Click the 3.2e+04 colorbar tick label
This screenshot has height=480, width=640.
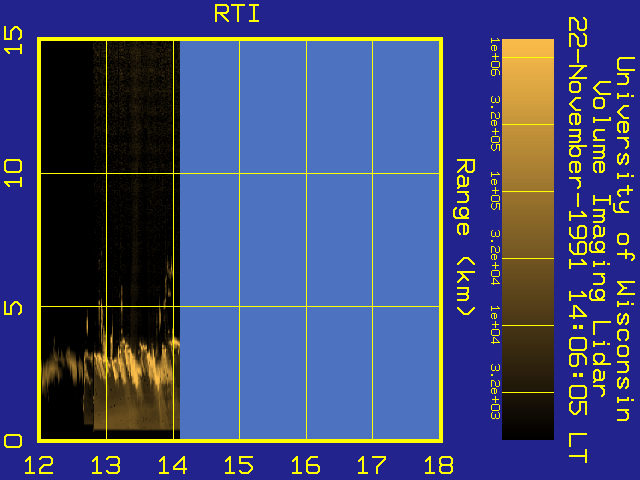coord(495,258)
